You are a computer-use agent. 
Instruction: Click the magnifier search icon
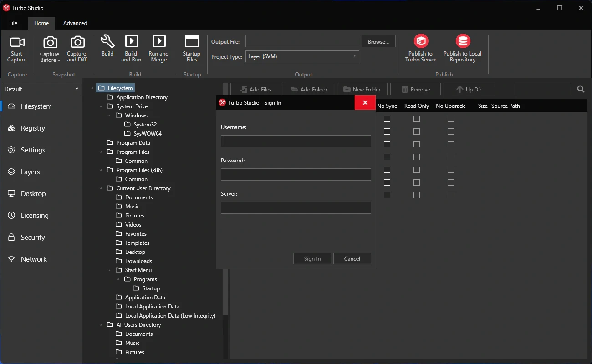point(581,89)
